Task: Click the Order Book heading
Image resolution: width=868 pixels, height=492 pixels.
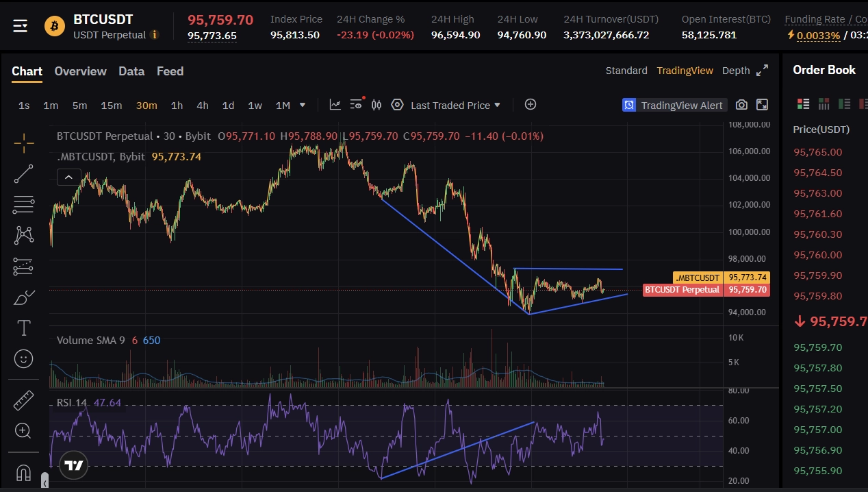Action: [824, 70]
